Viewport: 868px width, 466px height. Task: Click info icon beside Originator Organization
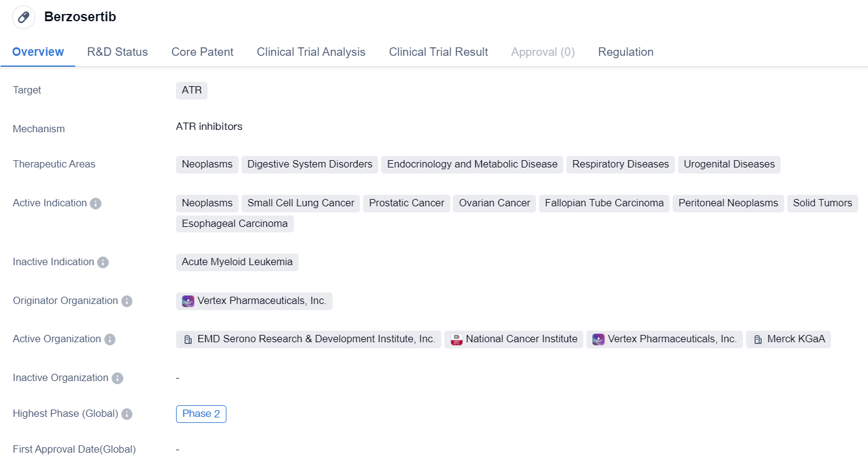point(127,301)
